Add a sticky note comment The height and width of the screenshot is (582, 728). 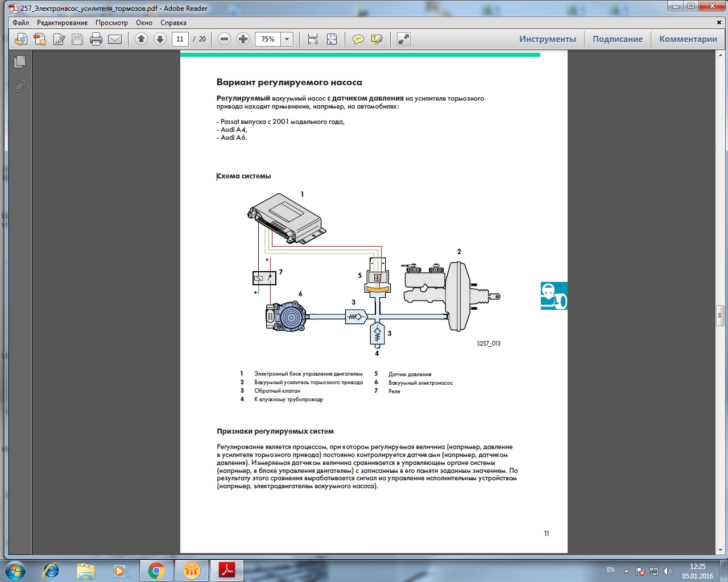358,39
